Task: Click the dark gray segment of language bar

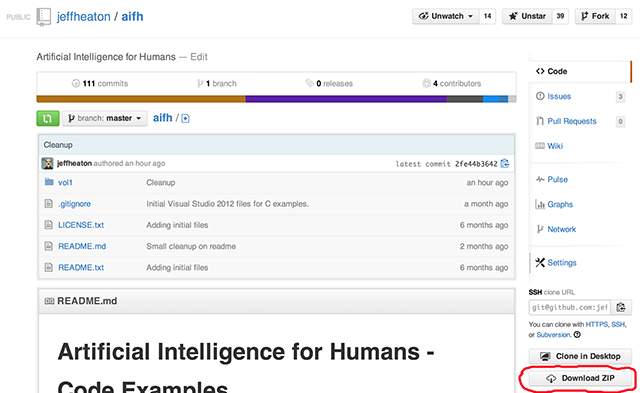Action: point(465,99)
